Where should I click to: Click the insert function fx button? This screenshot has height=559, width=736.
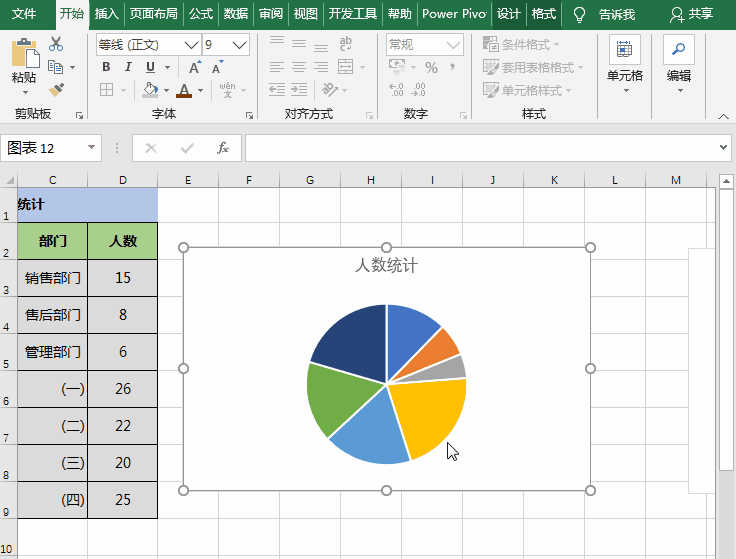pos(222,148)
